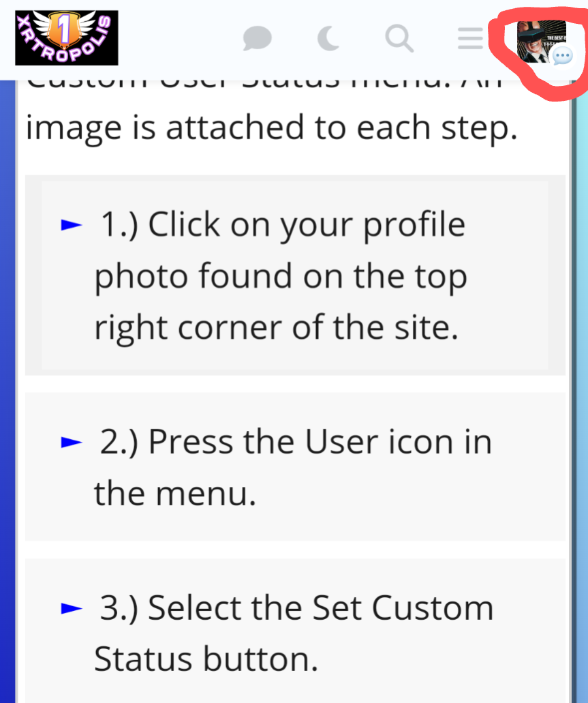Click status bubble on profile avatar
The width and height of the screenshot is (588, 703).
(x=563, y=57)
